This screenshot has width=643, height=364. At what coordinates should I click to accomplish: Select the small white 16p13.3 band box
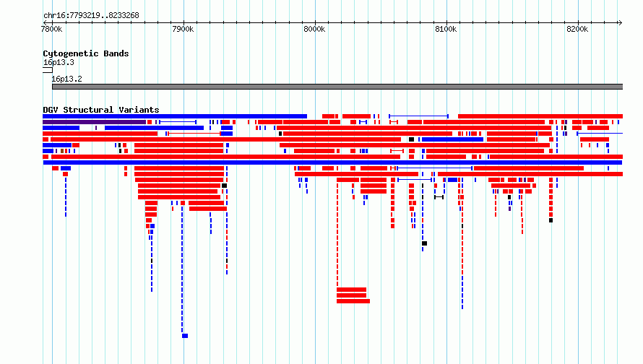pos(48,71)
